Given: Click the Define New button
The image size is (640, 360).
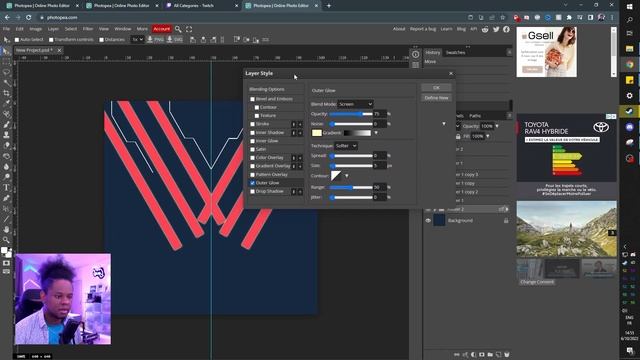Looking at the screenshot, I should point(436,98).
